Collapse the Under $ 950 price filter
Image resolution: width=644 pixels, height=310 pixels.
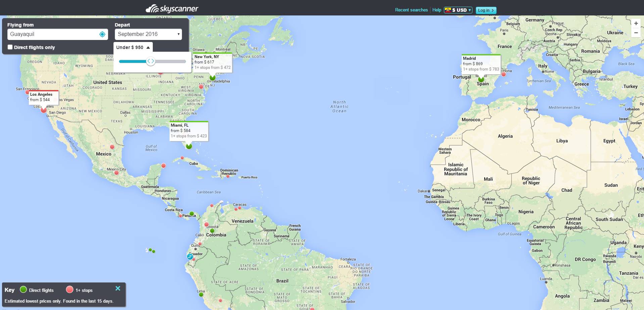[133, 47]
